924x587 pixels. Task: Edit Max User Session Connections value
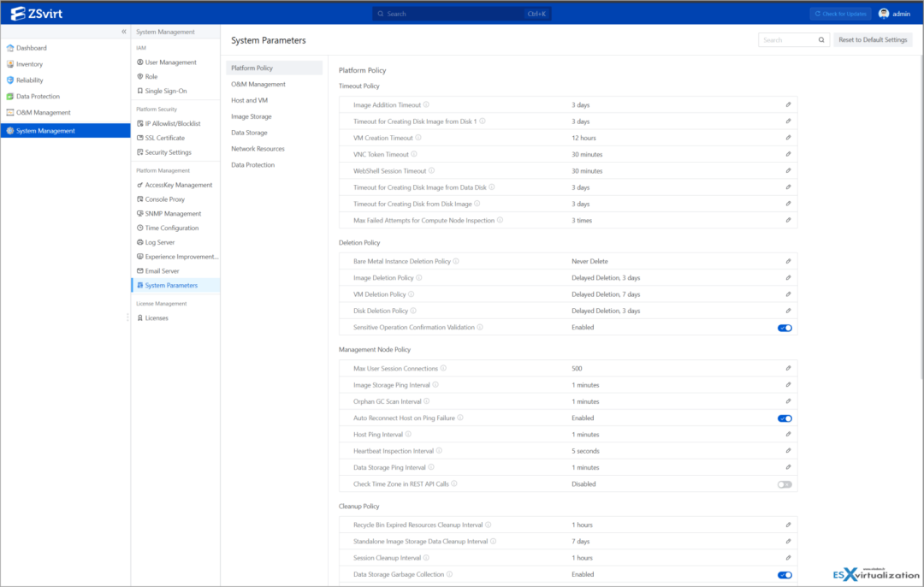(788, 368)
